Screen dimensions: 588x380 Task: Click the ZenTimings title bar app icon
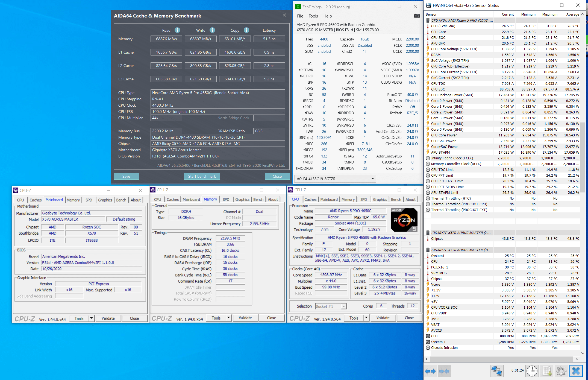coord(298,7)
